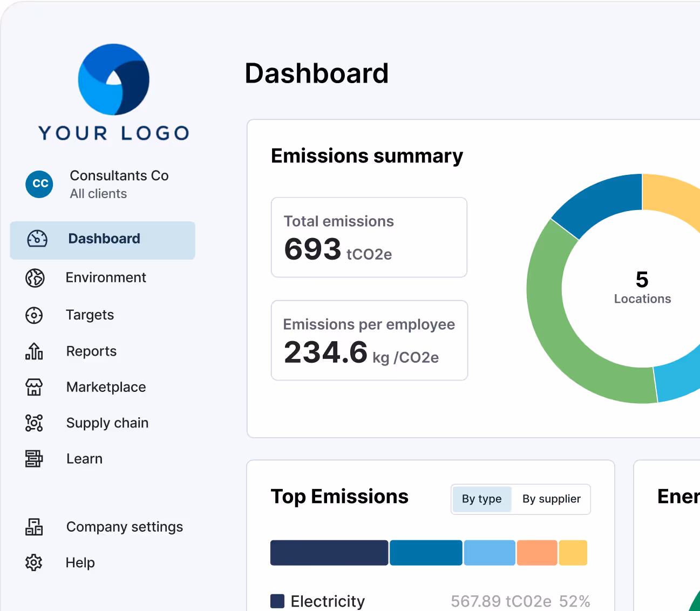Screen dimensions: 700x611
Task: Click the Your Logo brand image
Action: [x=114, y=92]
